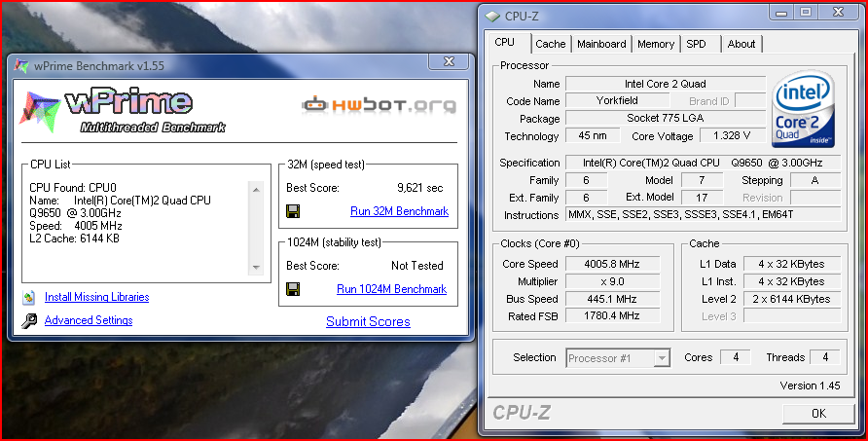Switch to the SPD tab
The height and width of the screenshot is (441, 868).
point(701,44)
